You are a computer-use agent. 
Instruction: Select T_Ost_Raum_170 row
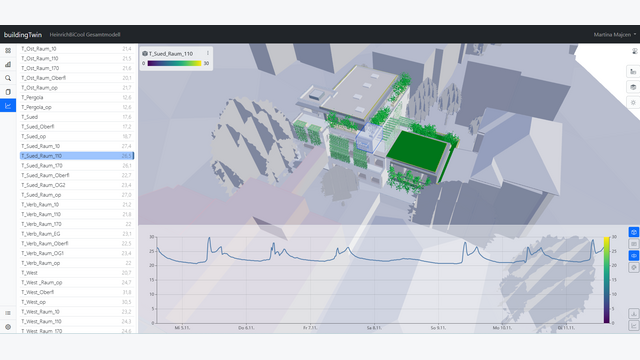77,68
